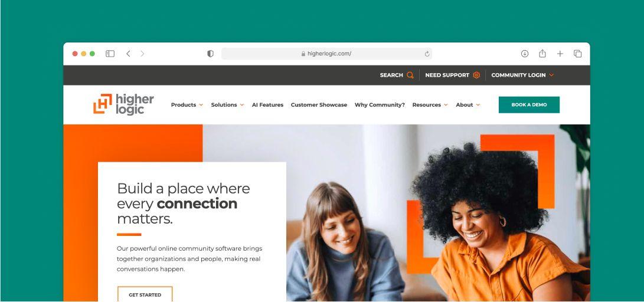Click the Need Support gear icon

pos(476,75)
